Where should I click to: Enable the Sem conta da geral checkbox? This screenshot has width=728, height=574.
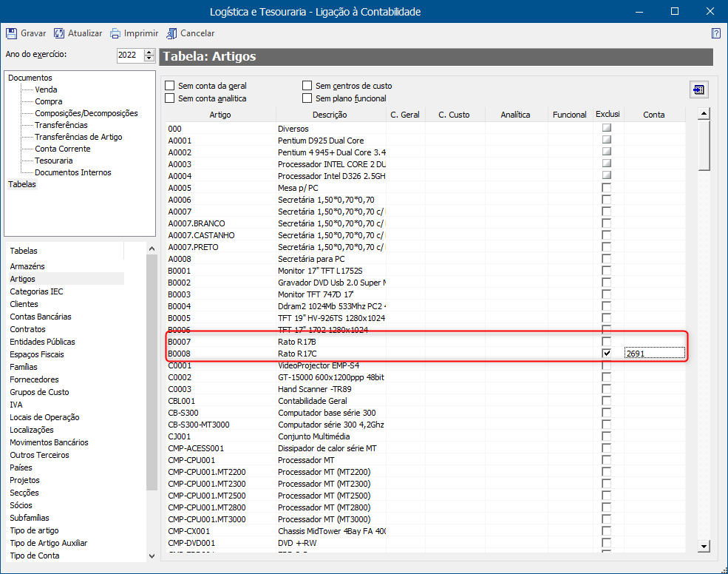[170, 86]
